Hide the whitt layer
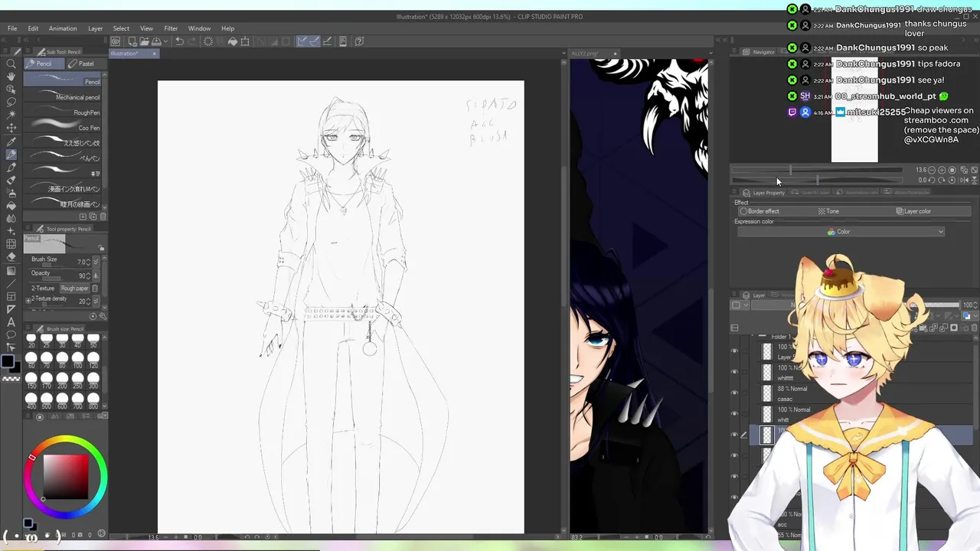 [735, 414]
